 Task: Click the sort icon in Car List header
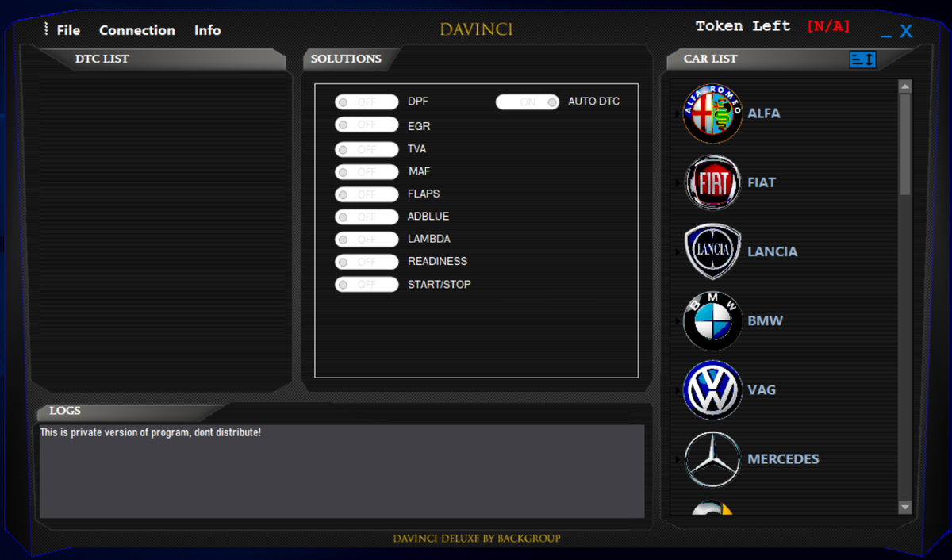coord(862,59)
